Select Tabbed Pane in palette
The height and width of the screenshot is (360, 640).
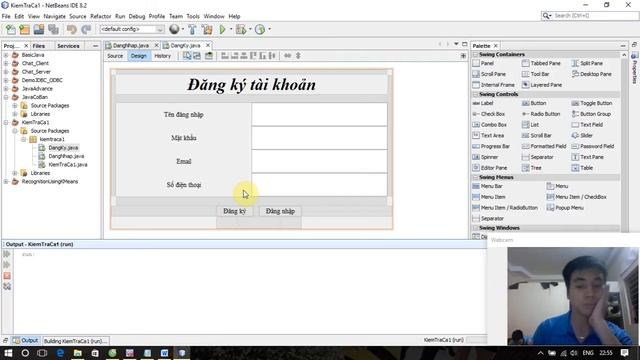point(541,63)
